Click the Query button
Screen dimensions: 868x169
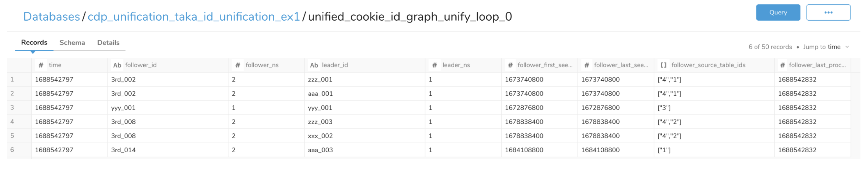(x=778, y=12)
